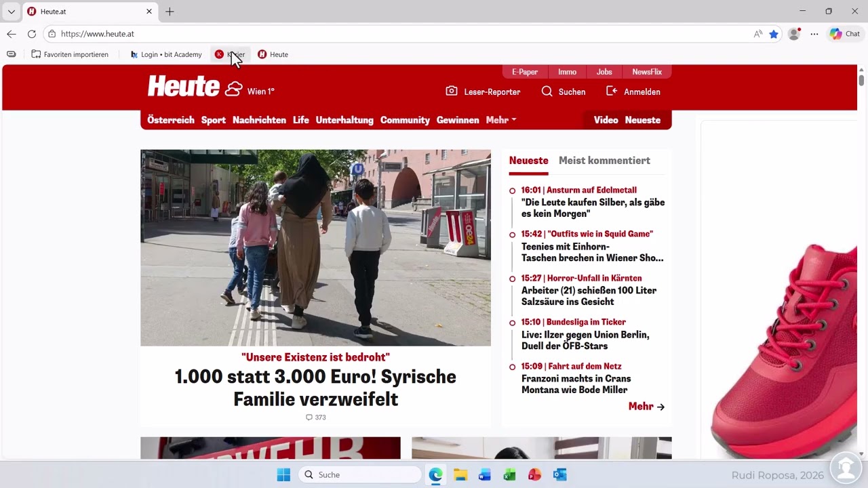Screen dimensions: 868x488
Task: Click the site info lock icon
Action: tap(52, 34)
